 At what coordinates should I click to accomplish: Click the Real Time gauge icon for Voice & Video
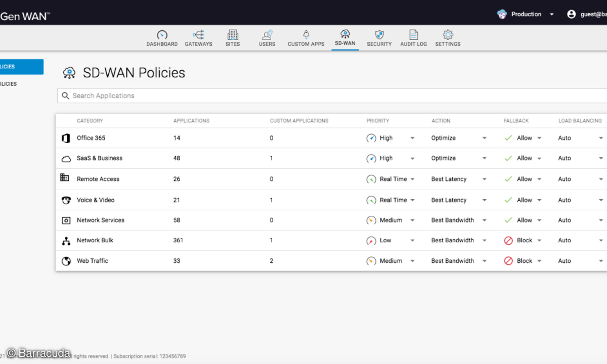[x=371, y=200]
